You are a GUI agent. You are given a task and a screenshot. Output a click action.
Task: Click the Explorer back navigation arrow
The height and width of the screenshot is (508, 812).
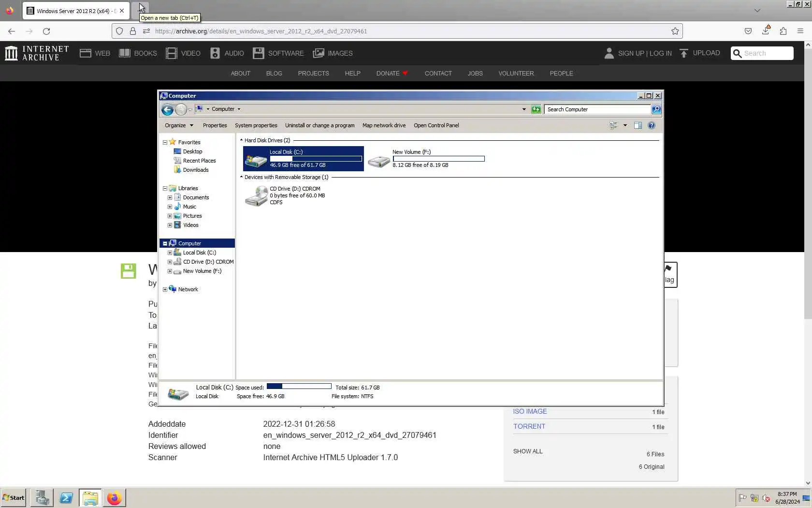click(167, 109)
